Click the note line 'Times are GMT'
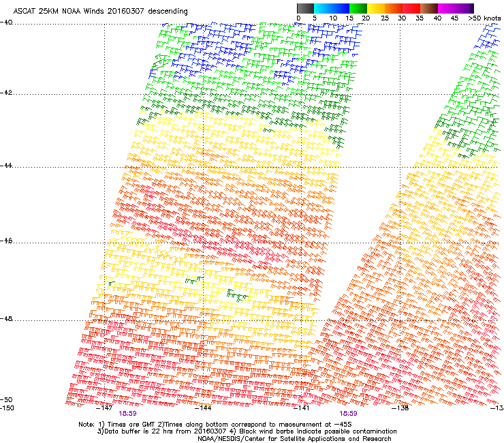 point(215,425)
